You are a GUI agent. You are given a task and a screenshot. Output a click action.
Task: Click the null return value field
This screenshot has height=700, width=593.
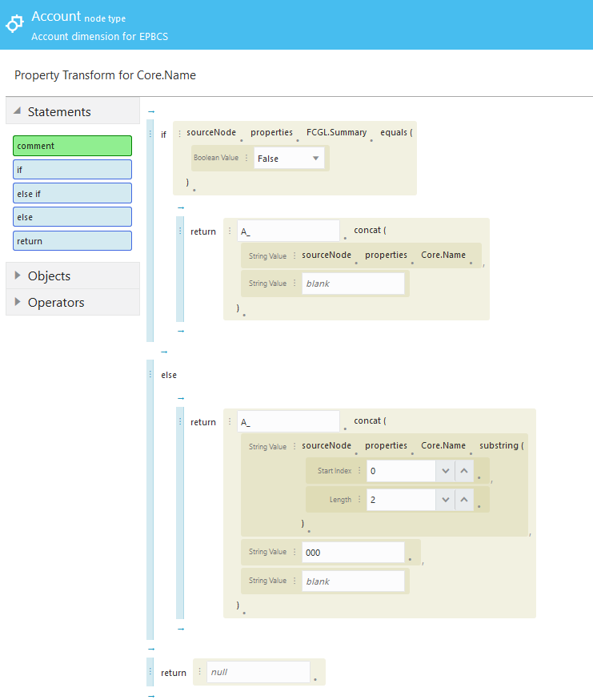tap(258, 673)
